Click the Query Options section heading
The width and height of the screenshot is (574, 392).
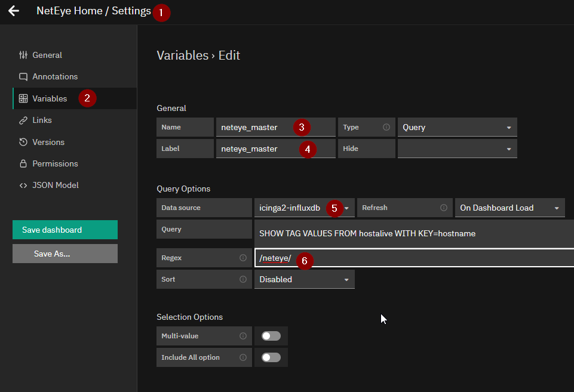tap(183, 189)
